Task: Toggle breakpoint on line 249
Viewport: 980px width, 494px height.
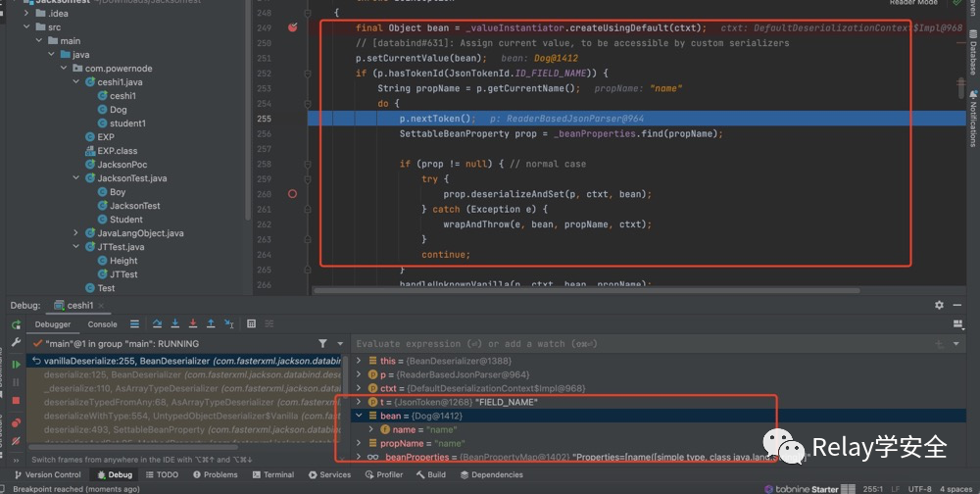Action: [292, 27]
